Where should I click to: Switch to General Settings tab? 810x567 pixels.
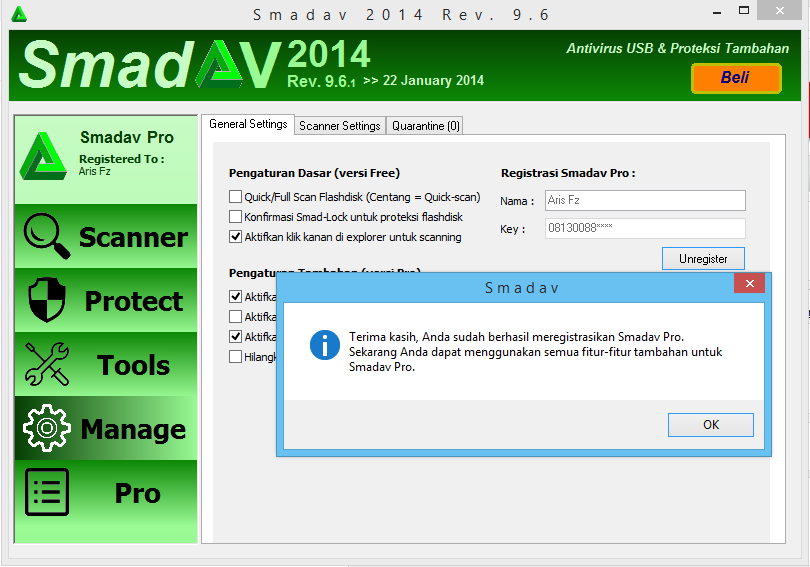[248, 124]
